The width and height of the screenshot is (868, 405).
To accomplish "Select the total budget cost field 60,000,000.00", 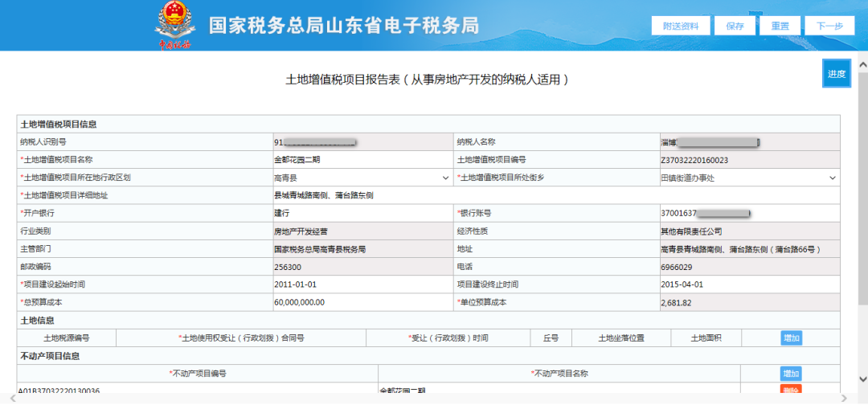I will [x=360, y=302].
